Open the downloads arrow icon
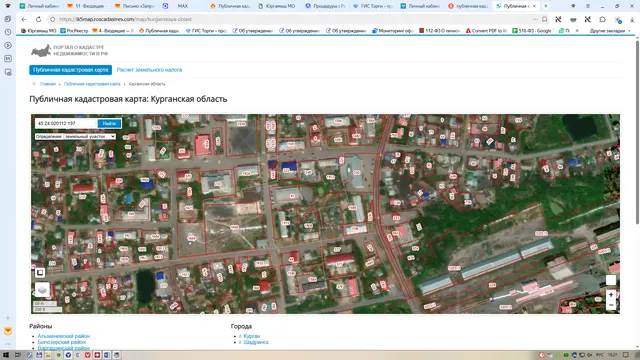Image resolution: width=640 pixels, height=360 pixels. [x=631, y=19]
